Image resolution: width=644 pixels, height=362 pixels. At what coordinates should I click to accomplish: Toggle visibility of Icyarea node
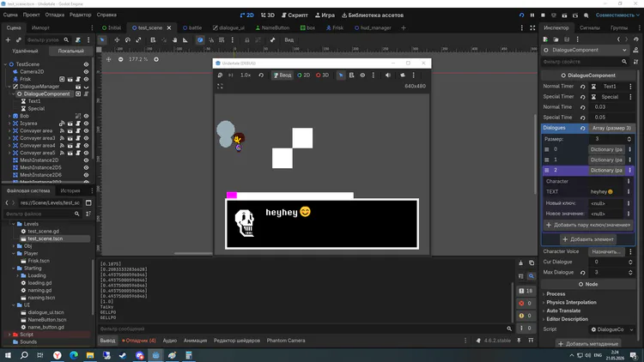click(86, 124)
